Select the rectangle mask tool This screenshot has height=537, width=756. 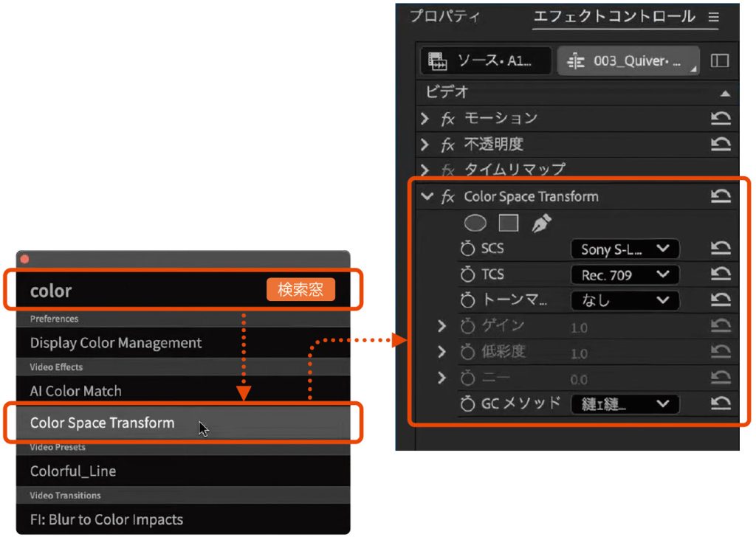509,223
